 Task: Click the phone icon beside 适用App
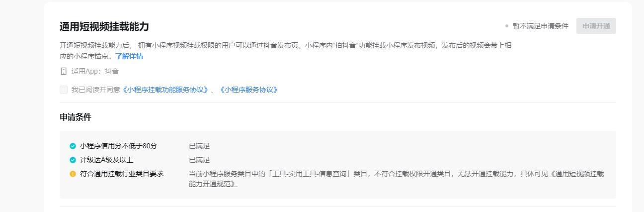63,71
